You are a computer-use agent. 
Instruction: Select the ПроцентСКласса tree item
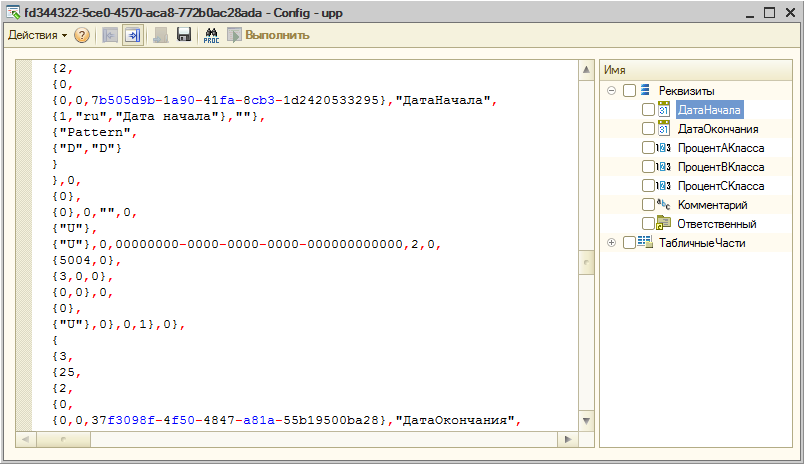click(721, 186)
